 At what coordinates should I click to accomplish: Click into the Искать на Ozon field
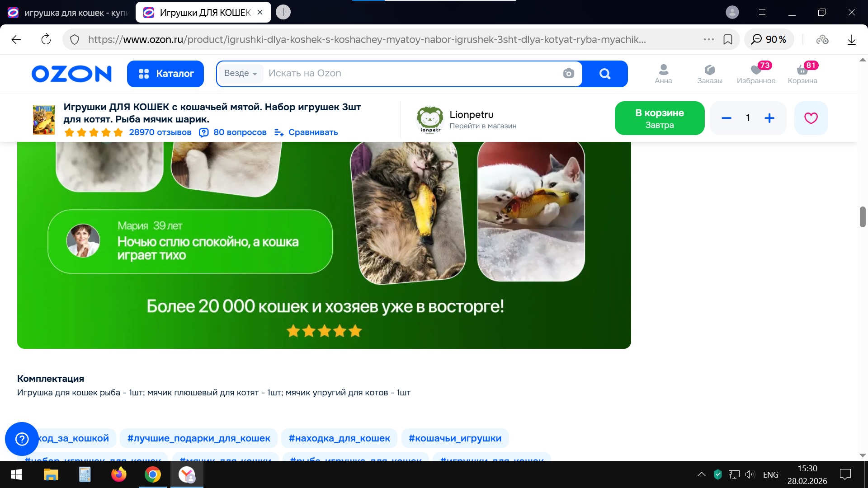tap(407, 73)
